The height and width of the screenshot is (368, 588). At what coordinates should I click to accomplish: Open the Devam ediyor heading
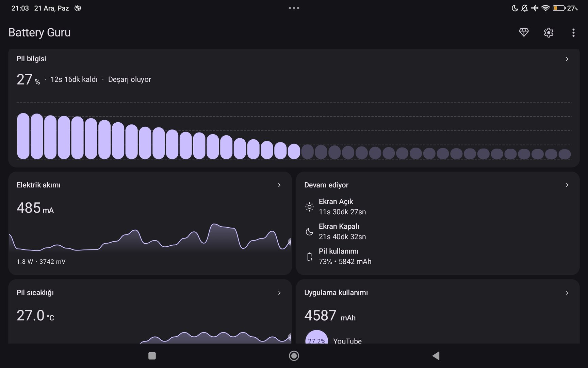pos(326,185)
